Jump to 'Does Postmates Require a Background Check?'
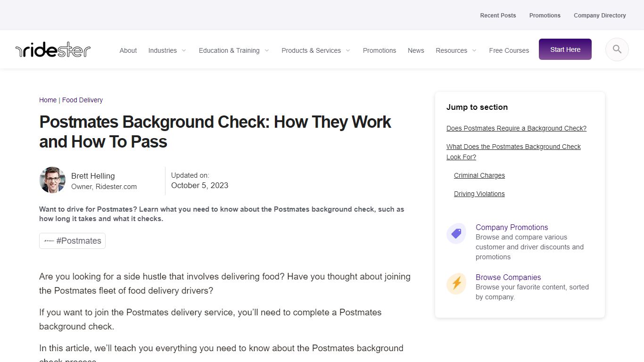Screen dimensions: 644x362 pos(516,128)
